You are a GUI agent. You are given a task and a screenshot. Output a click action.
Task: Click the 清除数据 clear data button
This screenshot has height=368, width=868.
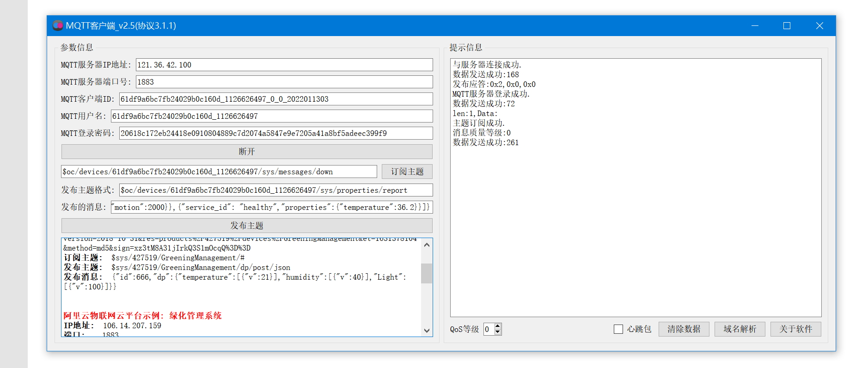tap(684, 329)
